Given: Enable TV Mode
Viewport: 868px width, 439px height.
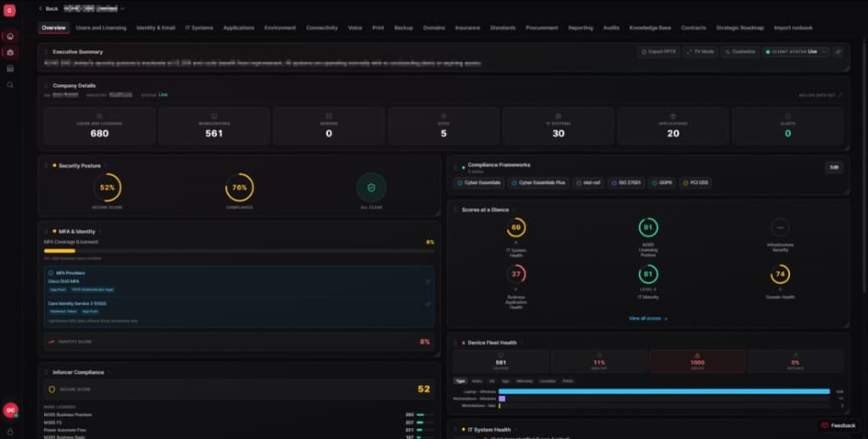Looking at the screenshot, I should [x=700, y=52].
